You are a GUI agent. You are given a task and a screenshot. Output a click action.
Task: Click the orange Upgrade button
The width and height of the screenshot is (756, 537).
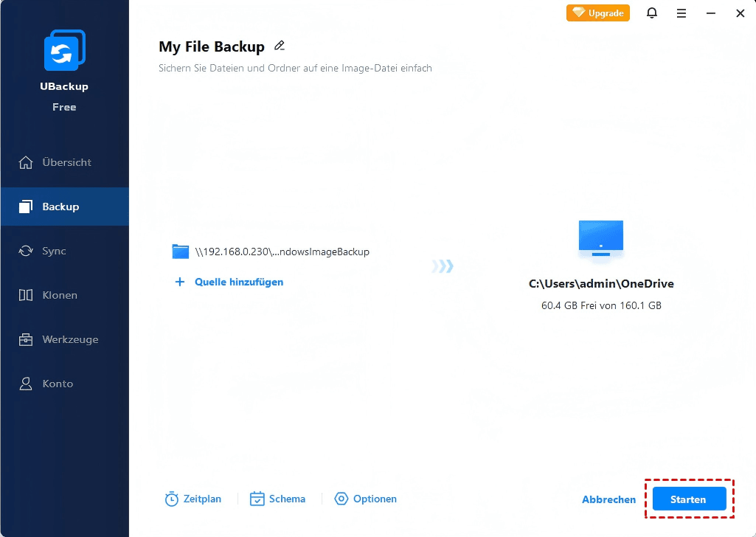598,13
